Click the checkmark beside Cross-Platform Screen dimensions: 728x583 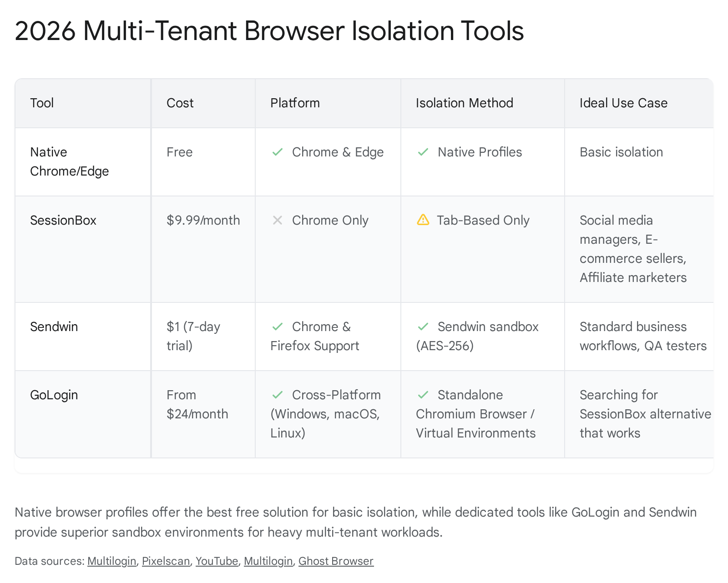point(278,395)
